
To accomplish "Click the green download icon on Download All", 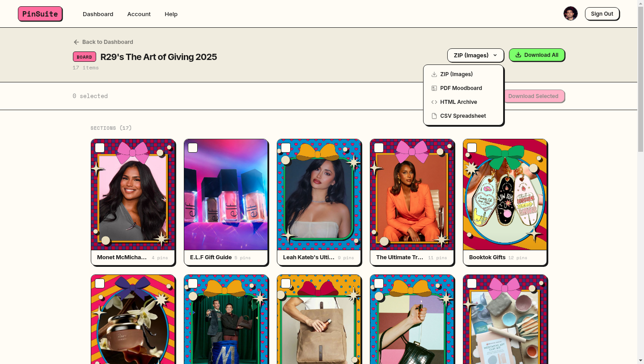I will (518, 55).
